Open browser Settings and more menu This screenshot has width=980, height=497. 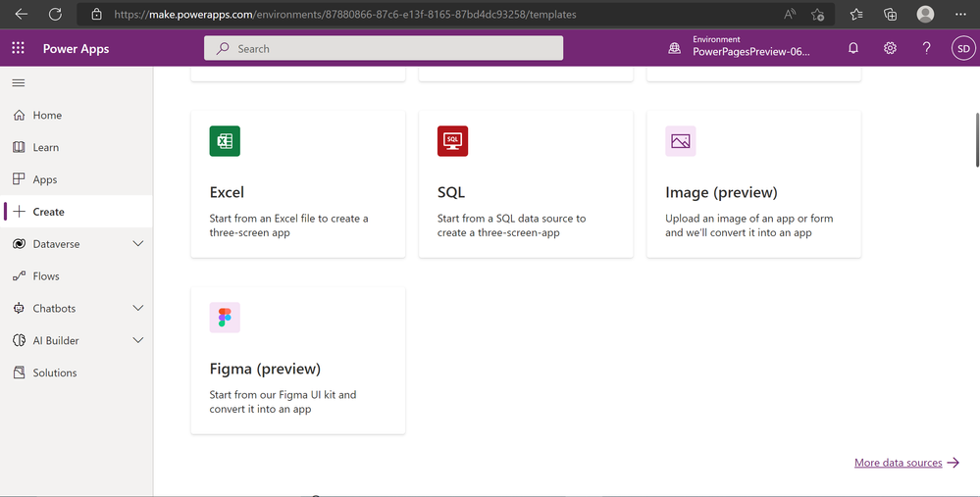(x=960, y=14)
